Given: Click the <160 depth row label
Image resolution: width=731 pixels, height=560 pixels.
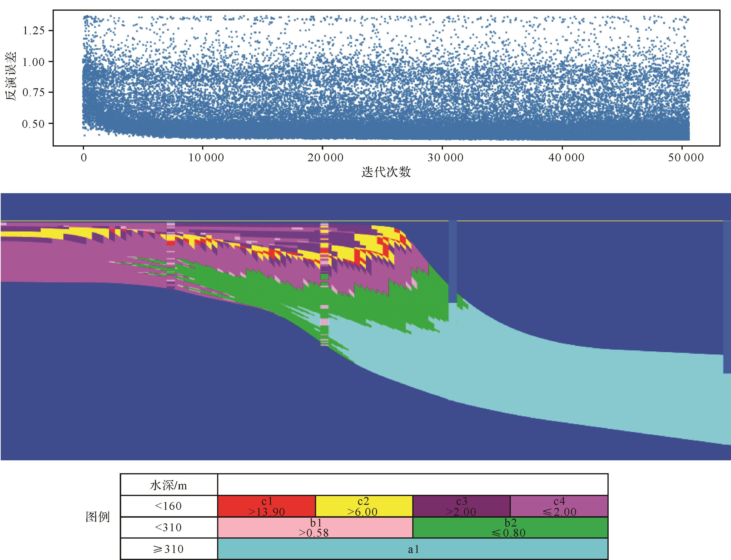Looking at the screenshot, I should tap(169, 506).
